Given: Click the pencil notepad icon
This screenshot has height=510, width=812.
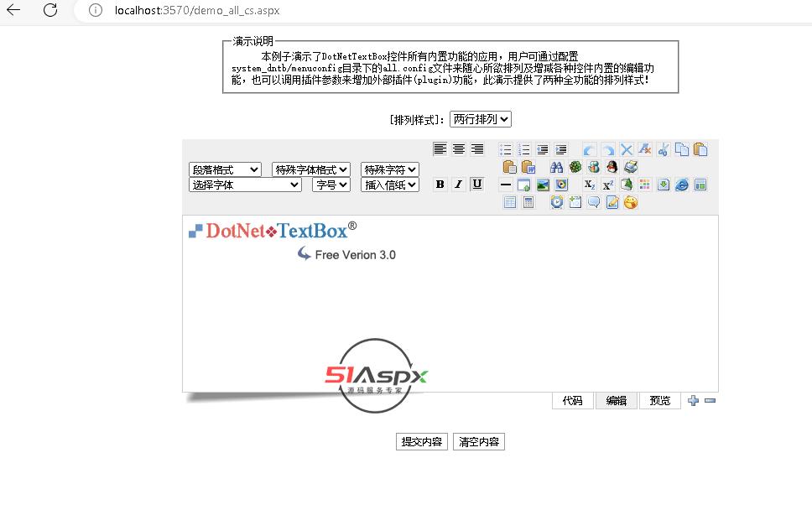Looking at the screenshot, I should tap(612, 202).
